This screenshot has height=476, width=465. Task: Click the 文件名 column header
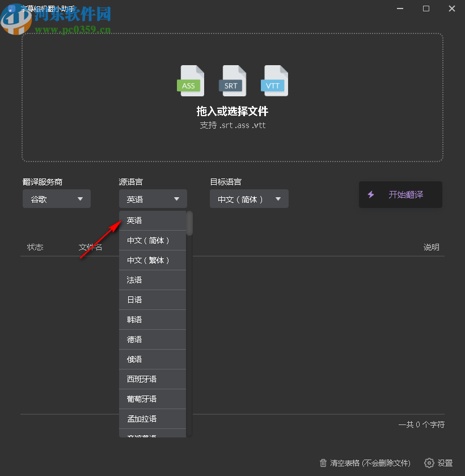(x=90, y=247)
